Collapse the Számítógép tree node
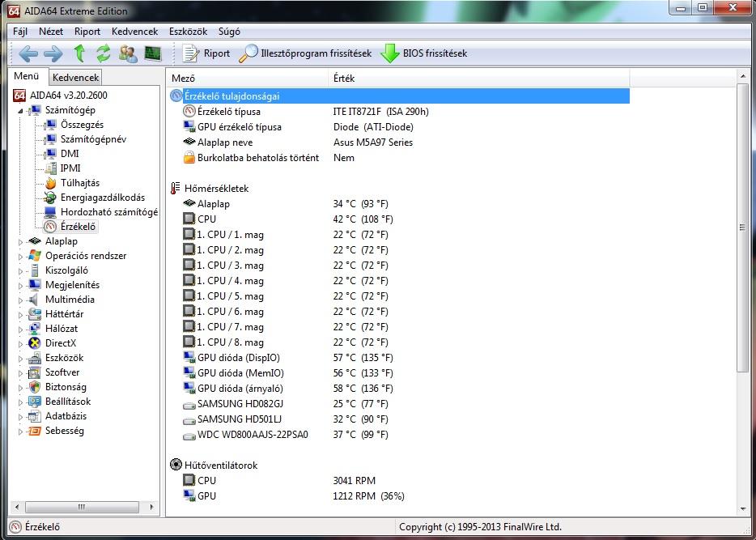756x540 pixels. coord(21,111)
